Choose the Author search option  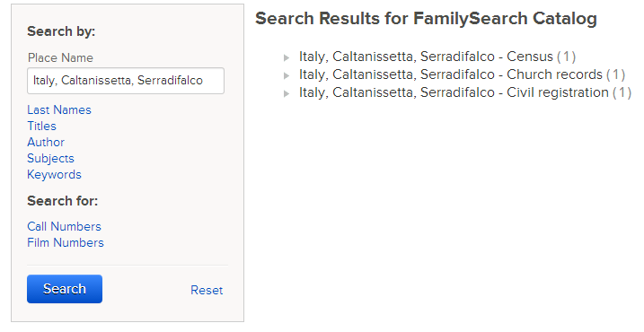click(46, 143)
